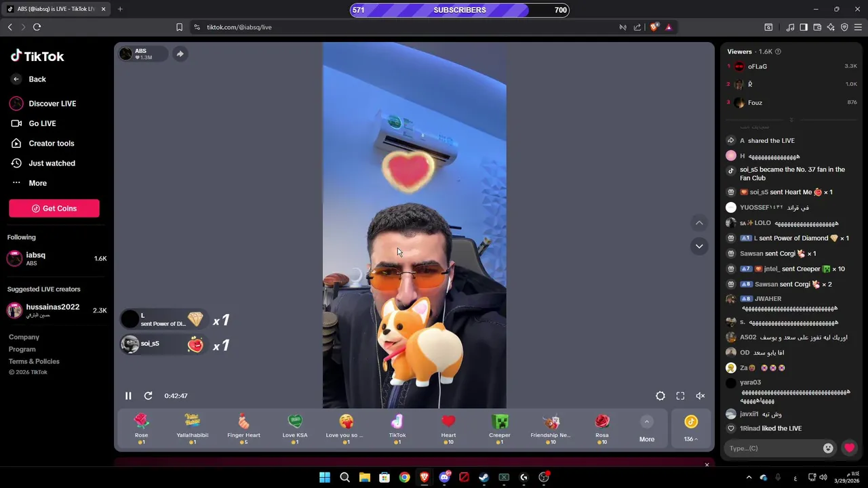Open the Program footer link
This screenshot has width=868, height=488.
[x=22, y=349]
